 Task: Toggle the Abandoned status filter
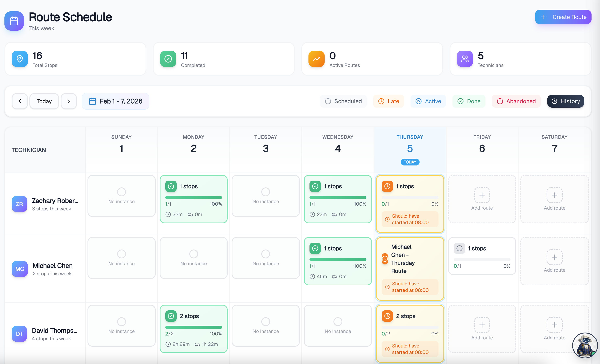coord(516,101)
